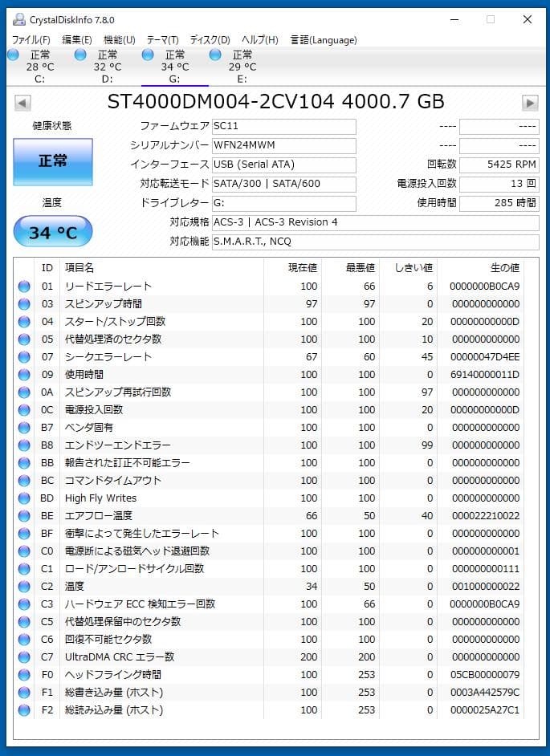Click status orb of High Fly Writes row
This screenshot has height=756, width=550.
click(x=24, y=498)
